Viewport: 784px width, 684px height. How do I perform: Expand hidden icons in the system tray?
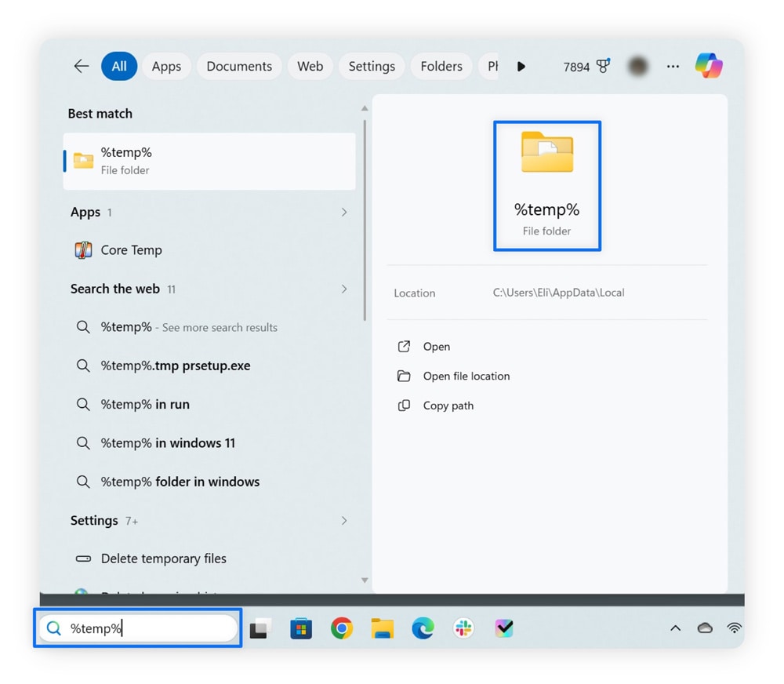675,628
